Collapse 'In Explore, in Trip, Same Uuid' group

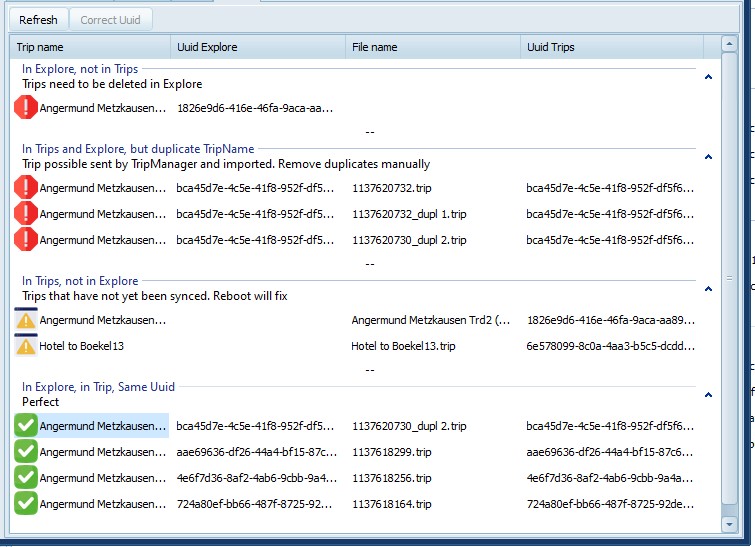tap(708, 395)
